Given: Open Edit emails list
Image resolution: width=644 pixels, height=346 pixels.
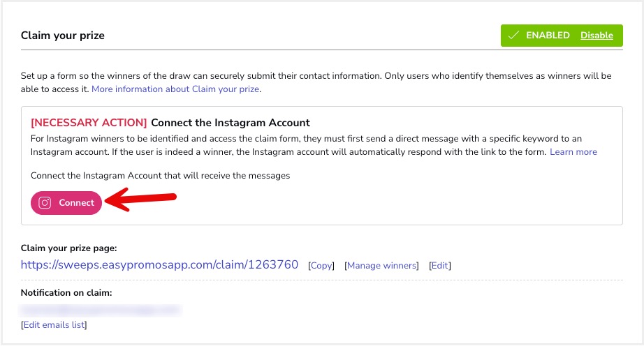Looking at the screenshot, I should click(54, 325).
